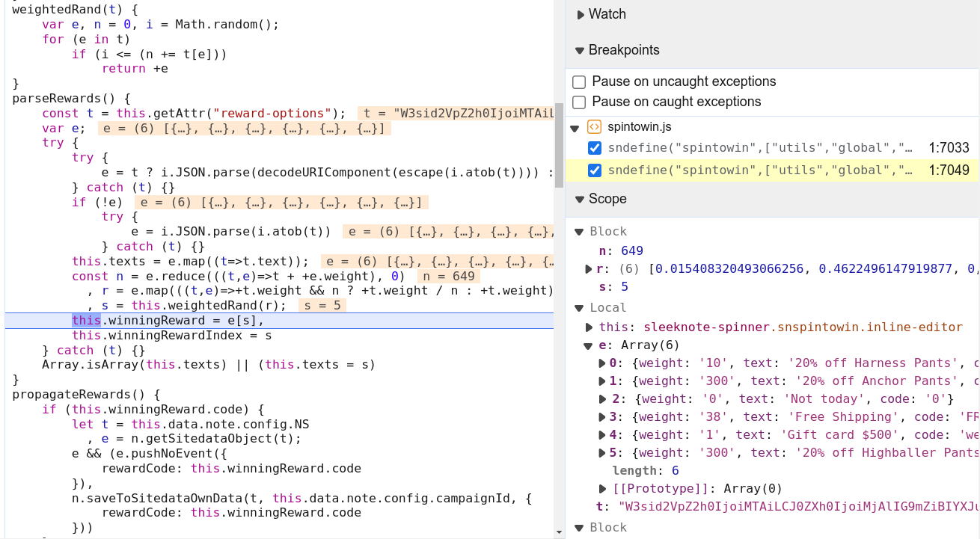Screen dimensions: 980x539
Task: Collapse the Breakpoints section
Action: coord(580,50)
